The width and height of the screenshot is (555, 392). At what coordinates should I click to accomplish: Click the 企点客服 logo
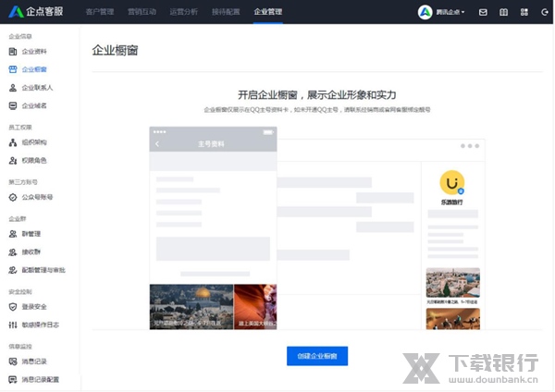pos(36,12)
